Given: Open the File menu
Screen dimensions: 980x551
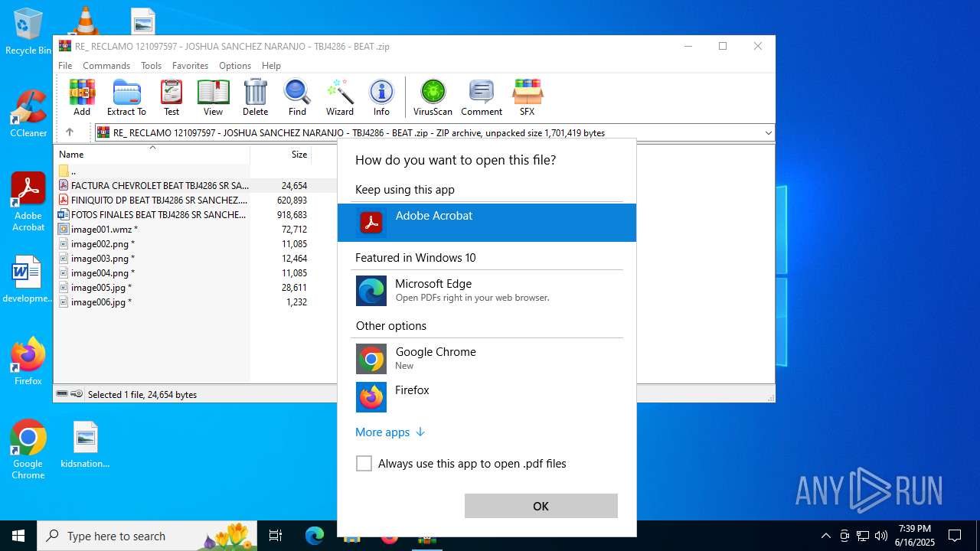Looking at the screenshot, I should point(65,66).
